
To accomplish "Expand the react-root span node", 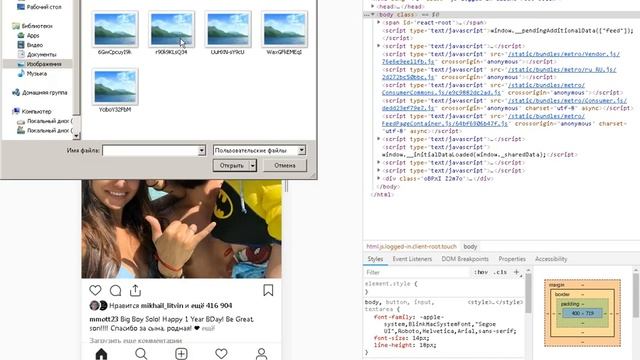I will pyautogui.click(x=378, y=22).
